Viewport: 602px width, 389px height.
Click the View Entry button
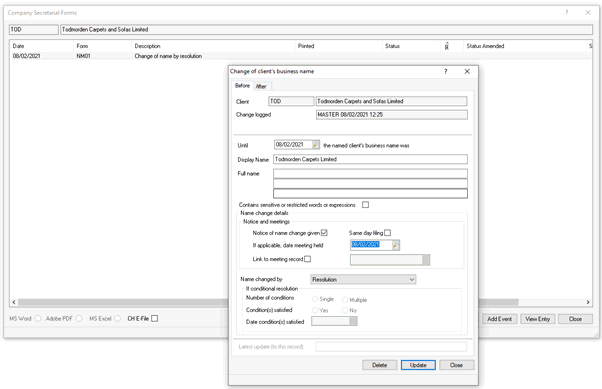point(538,319)
